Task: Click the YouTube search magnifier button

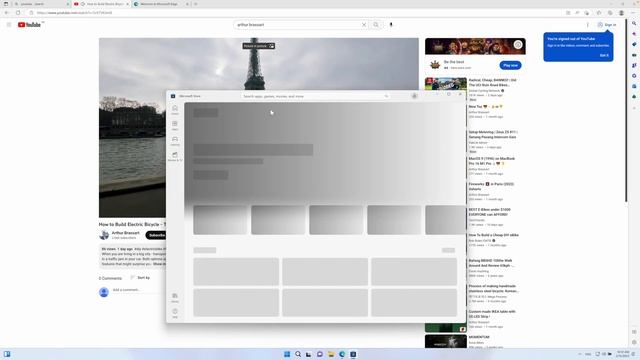Action: coord(376,25)
